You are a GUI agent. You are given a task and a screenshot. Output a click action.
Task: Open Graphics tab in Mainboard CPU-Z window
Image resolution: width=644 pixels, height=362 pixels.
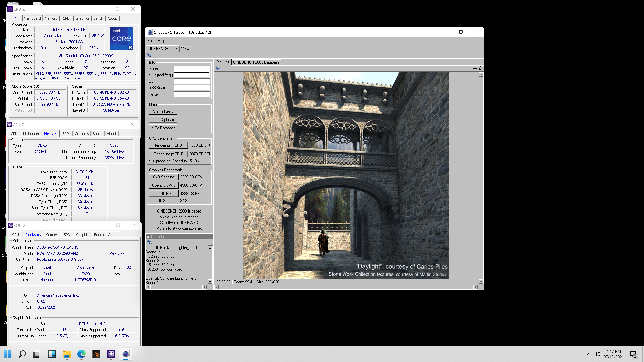pos(83,235)
